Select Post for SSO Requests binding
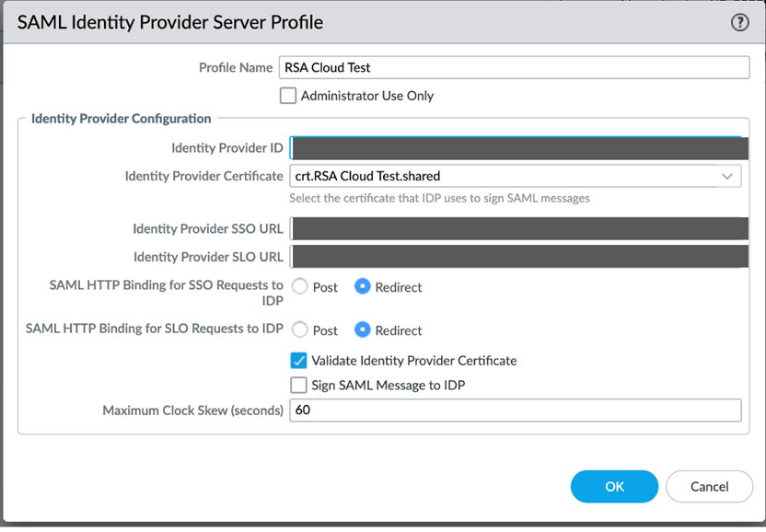The height and width of the screenshot is (532, 766). [299, 287]
